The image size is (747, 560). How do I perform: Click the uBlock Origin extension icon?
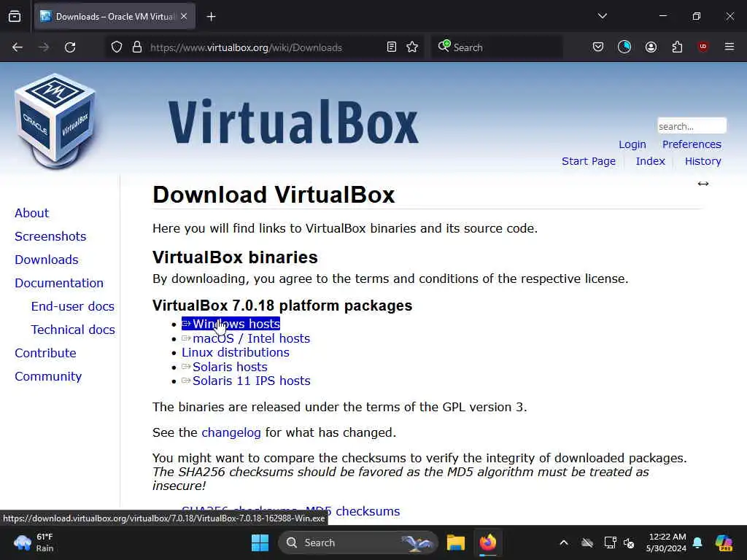703,47
